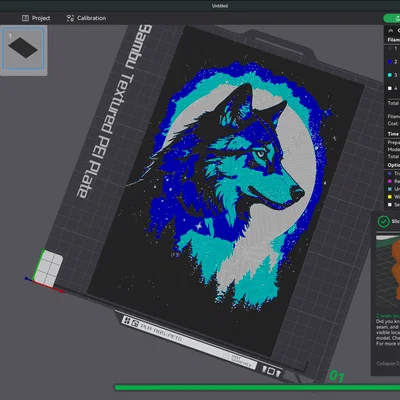Open the Z seam location tip link
Screen dimensions: 400x400
[x=388, y=316]
